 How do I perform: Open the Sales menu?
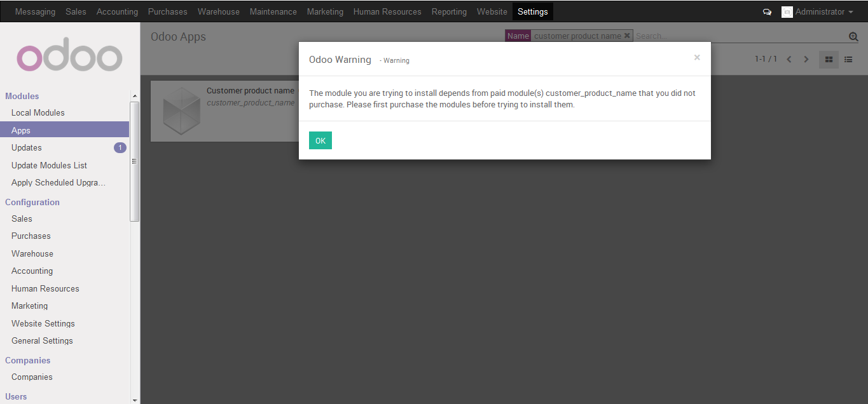pyautogui.click(x=76, y=11)
